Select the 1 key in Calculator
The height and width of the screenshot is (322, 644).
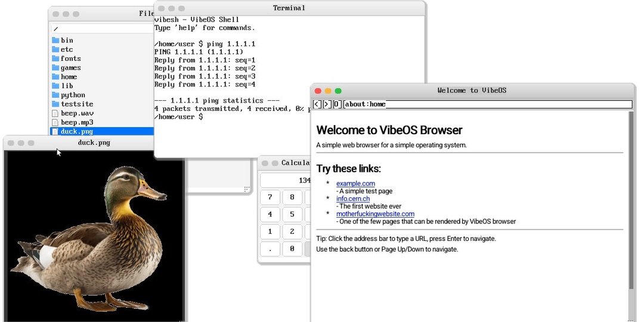tap(270, 231)
